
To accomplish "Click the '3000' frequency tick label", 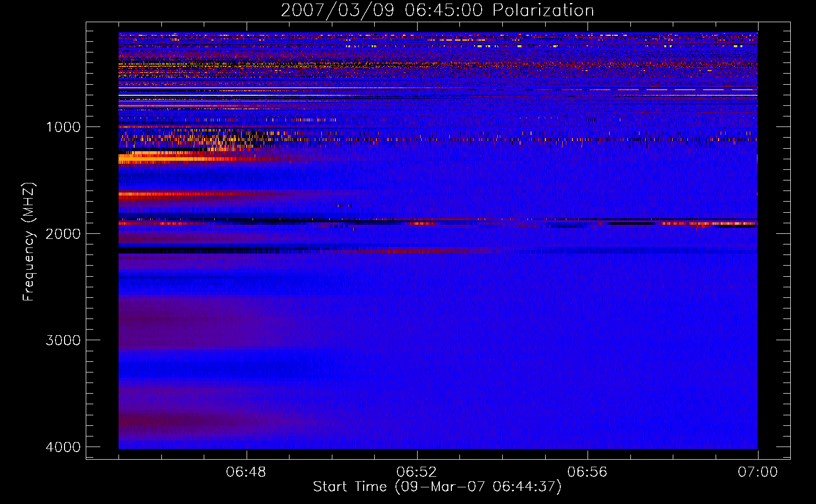I will (63, 340).
